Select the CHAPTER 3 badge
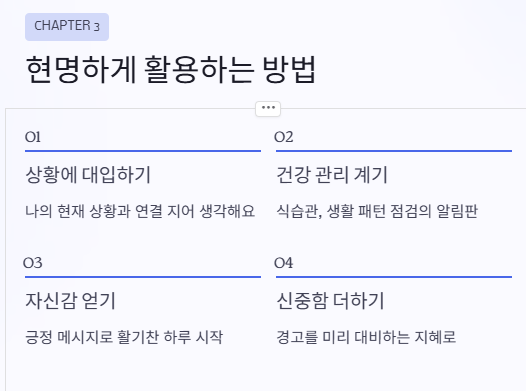The width and height of the screenshot is (526, 391). (67, 27)
